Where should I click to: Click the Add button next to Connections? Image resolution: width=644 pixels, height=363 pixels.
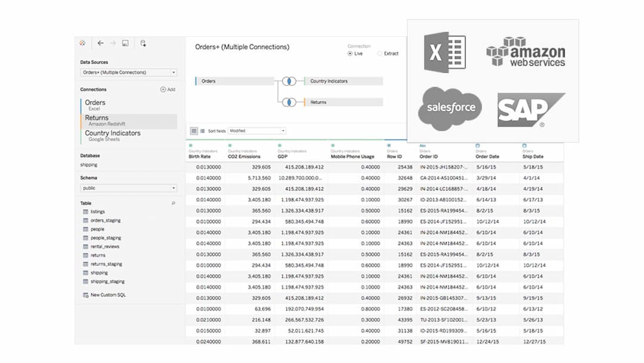pos(167,89)
